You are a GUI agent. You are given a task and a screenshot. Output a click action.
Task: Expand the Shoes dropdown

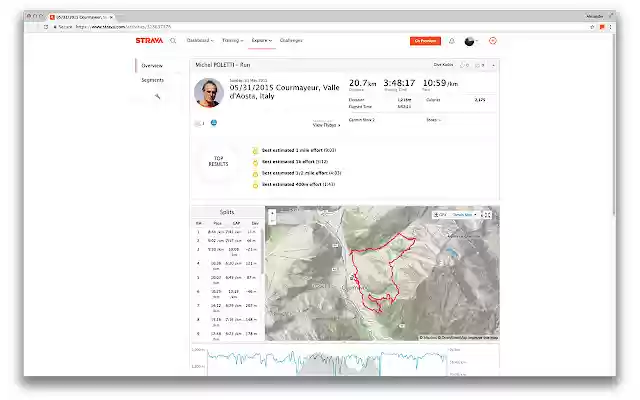[x=433, y=120]
